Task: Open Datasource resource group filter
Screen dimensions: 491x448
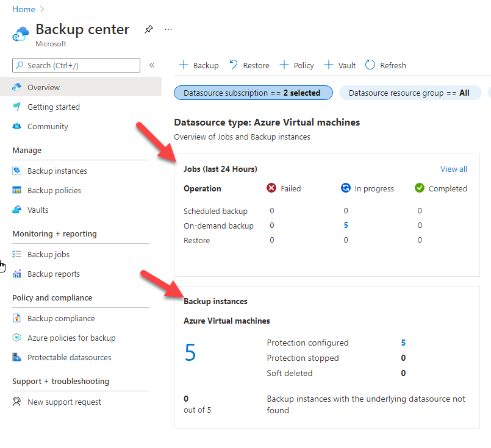Action: 410,93
